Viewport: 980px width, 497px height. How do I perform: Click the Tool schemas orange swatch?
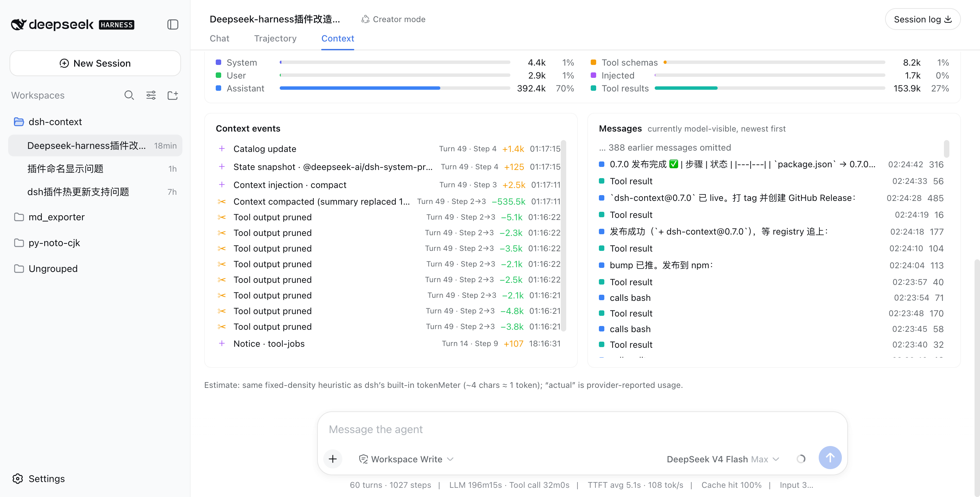[x=593, y=62]
